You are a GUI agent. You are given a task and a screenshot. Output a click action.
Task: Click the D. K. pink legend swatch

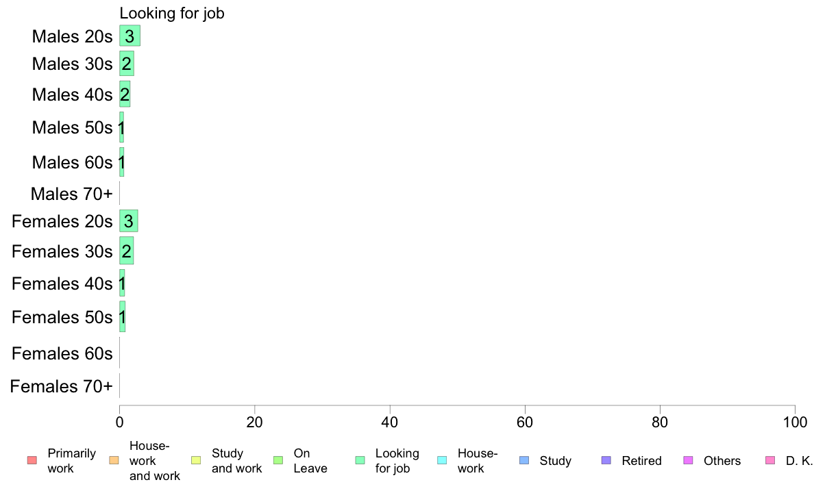coord(770,460)
